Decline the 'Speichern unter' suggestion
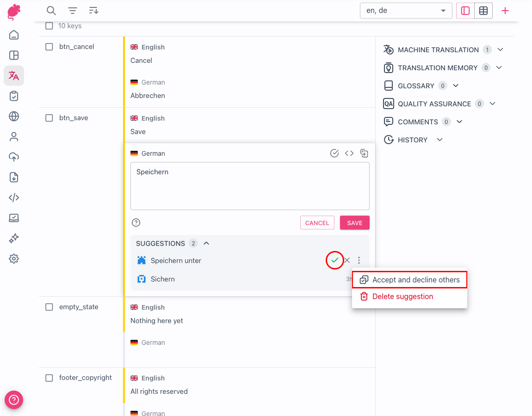The height and width of the screenshot is (416, 532). [x=347, y=260]
